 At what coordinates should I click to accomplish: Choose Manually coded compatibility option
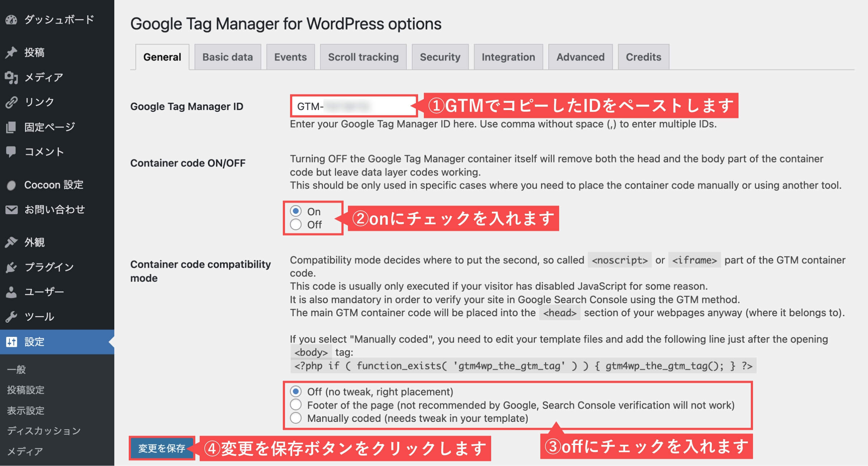pyautogui.click(x=296, y=418)
